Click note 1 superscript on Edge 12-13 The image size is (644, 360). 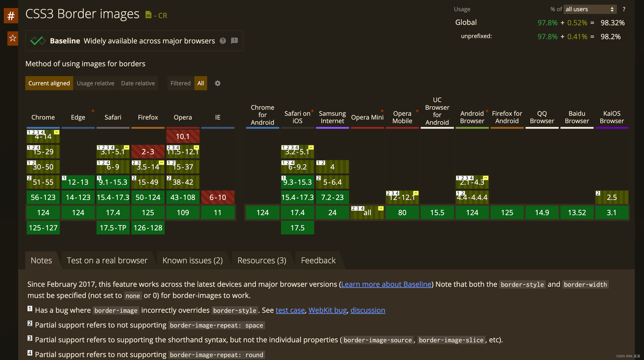point(64,178)
